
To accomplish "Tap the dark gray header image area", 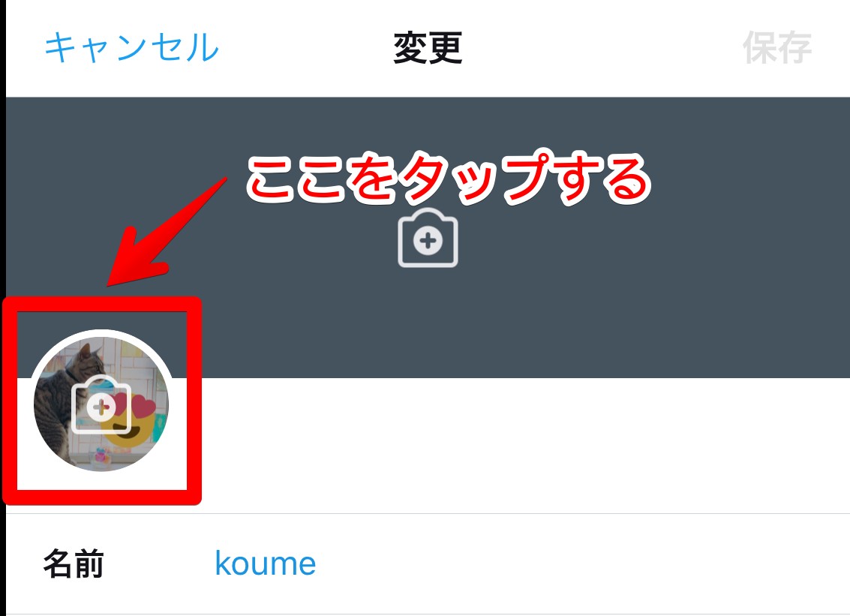I will [428, 238].
